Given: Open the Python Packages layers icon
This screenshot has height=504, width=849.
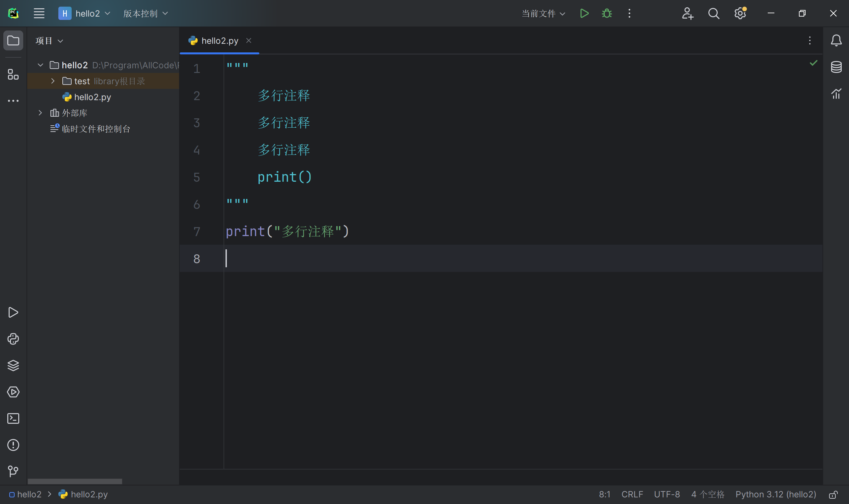Looking at the screenshot, I should [13, 365].
